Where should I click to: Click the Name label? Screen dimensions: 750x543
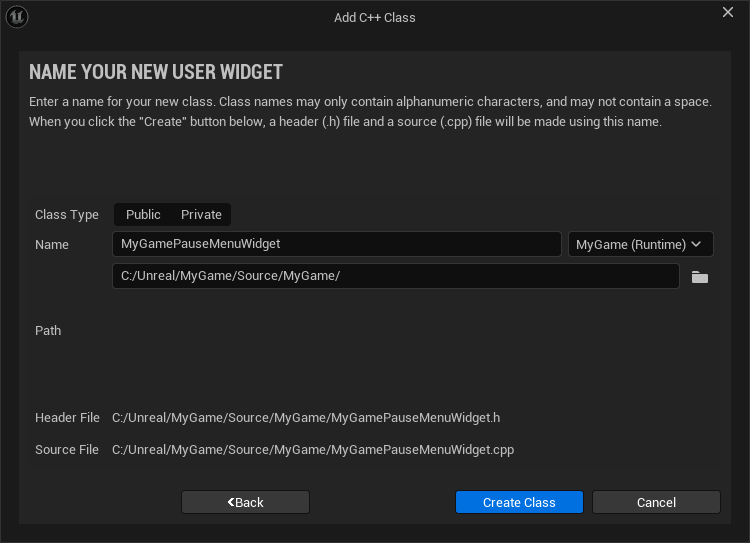[x=52, y=245]
